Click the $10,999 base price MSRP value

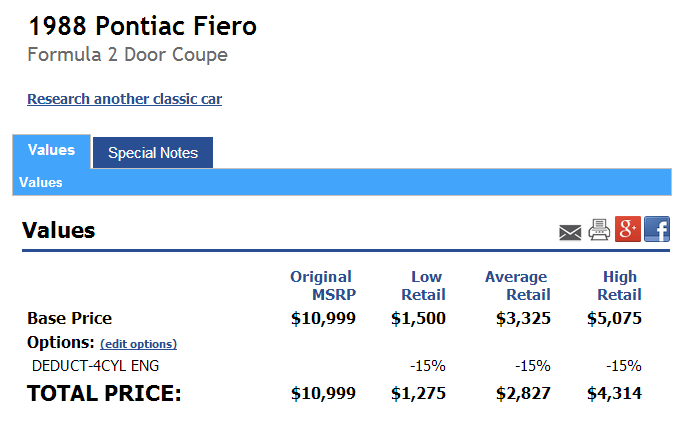(x=323, y=318)
